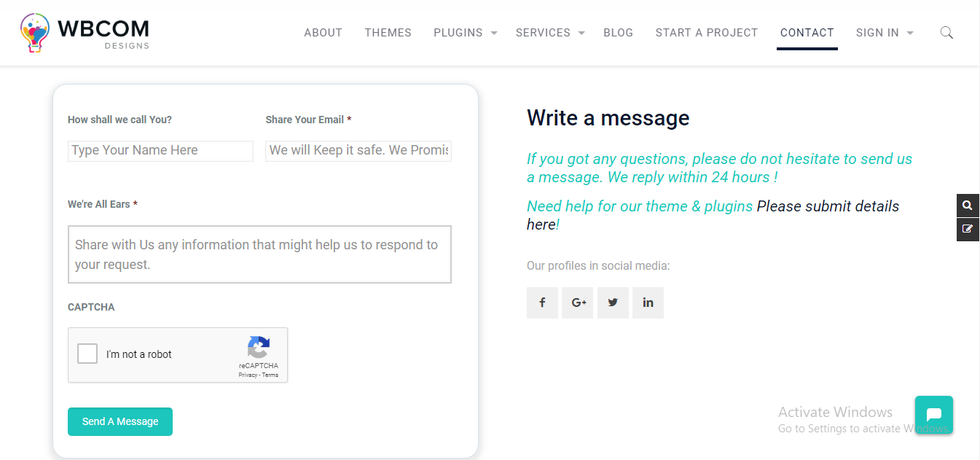Follow the Please submit details here link

(x=713, y=215)
